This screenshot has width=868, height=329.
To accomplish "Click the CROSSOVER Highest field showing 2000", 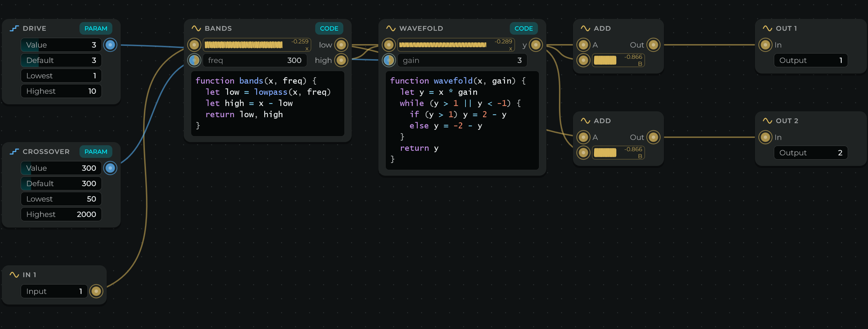I will click(x=61, y=214).
